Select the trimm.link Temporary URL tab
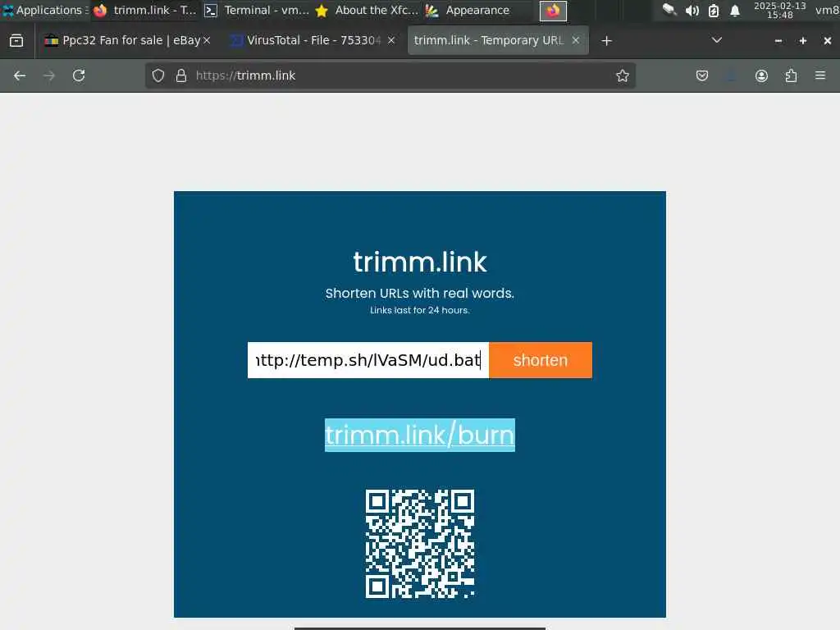Screen dimensions: 840x630 coord(498,41)
